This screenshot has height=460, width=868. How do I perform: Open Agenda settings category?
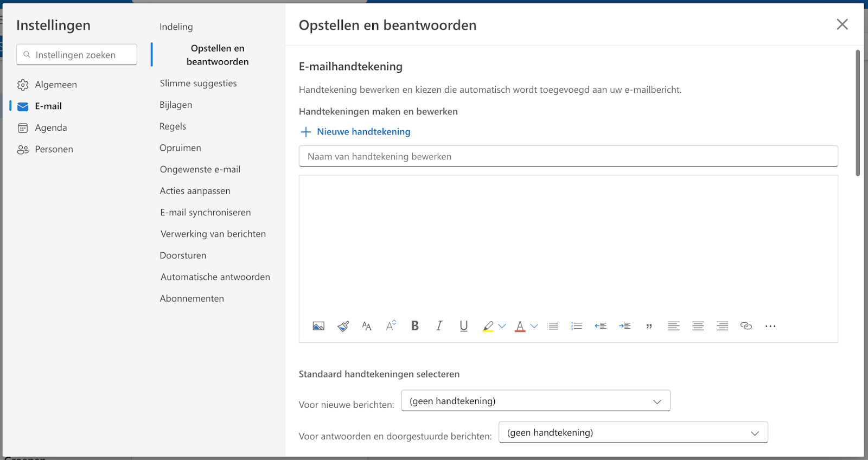(x=51, y=128)
